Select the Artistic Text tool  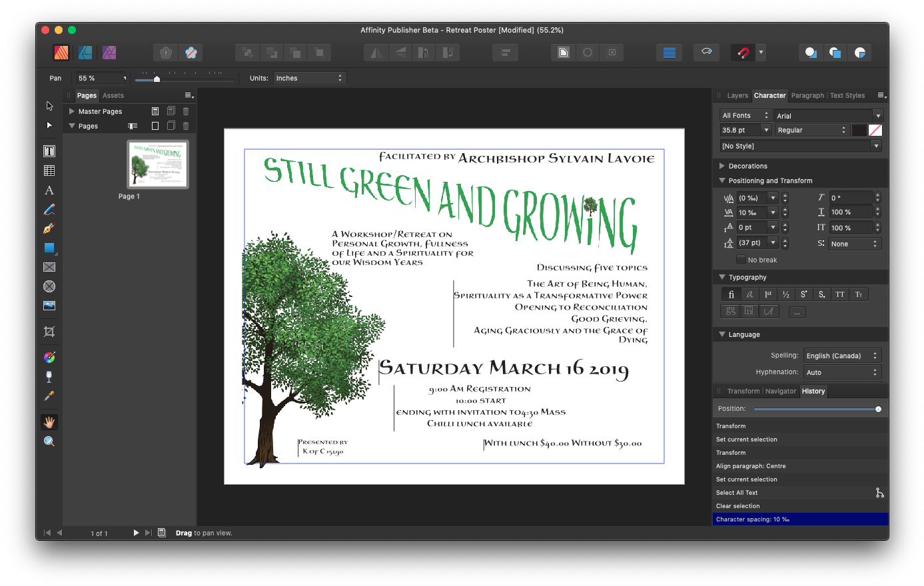(x=49, y=190)
